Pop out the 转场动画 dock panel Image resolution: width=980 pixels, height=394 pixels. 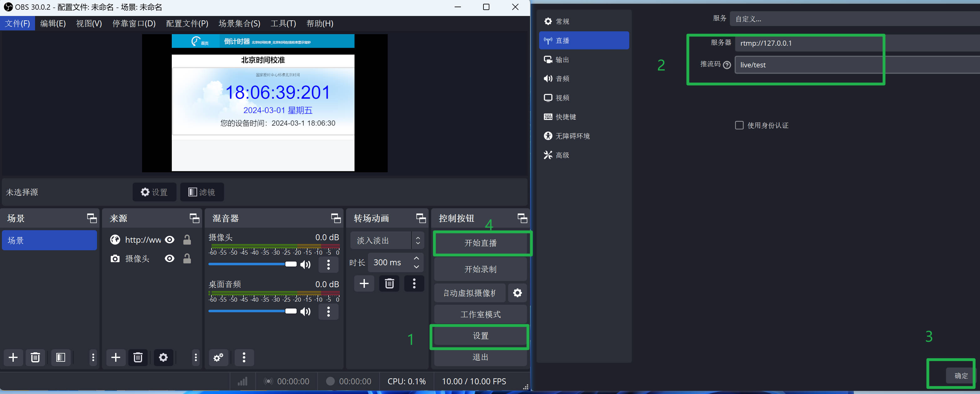click(421, 218)
